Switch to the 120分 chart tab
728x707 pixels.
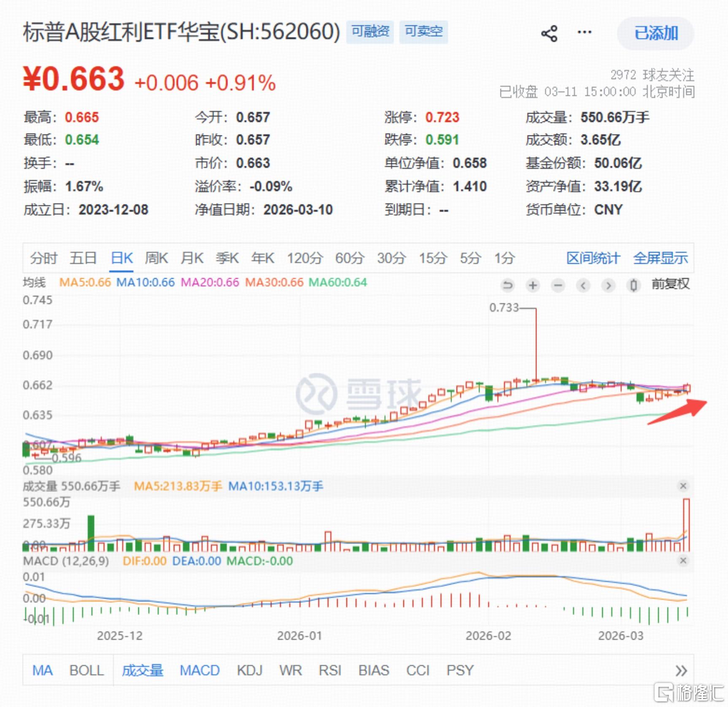pos(305,258)
